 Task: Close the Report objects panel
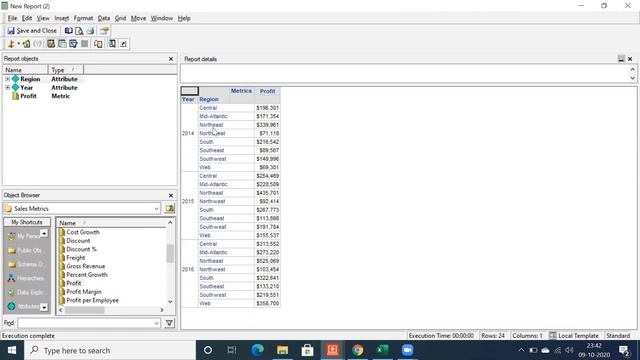coord(171,59)
